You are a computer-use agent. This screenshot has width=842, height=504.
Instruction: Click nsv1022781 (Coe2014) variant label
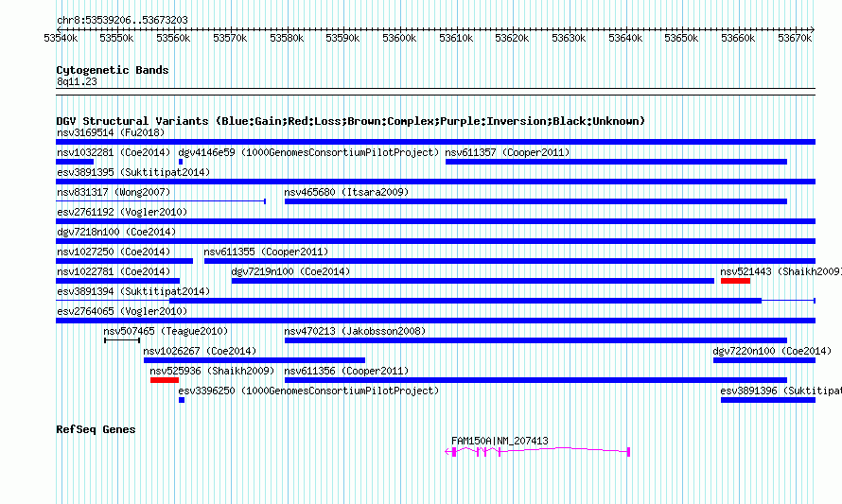tap(114, 271)
